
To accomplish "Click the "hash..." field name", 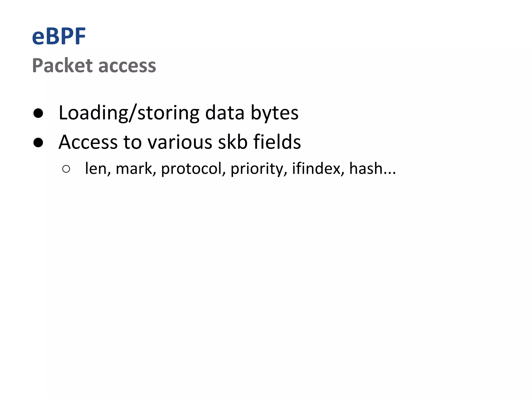I will click(x=372, y=169).
